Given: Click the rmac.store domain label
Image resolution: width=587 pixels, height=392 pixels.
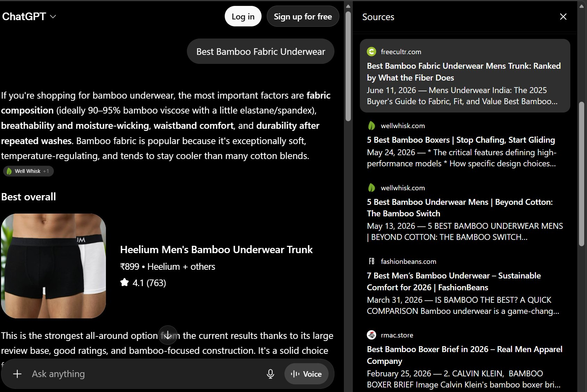Looking at the screenshot, I should click(397, 335).
